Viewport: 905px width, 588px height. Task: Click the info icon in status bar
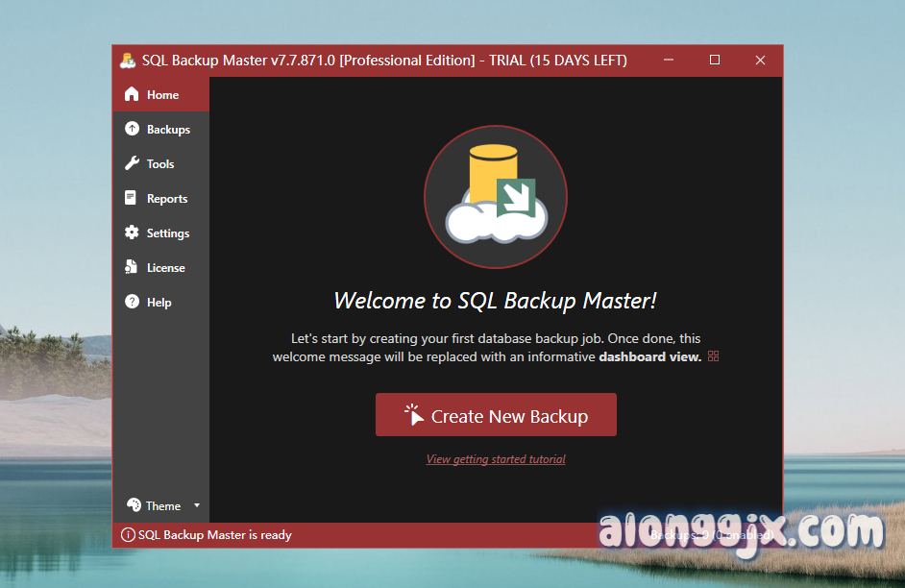point(128,535)
